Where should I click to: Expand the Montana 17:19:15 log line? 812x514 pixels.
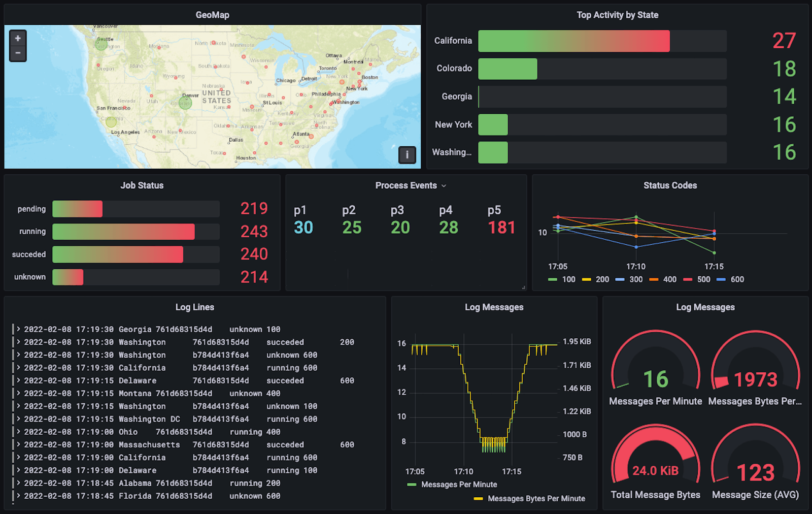click(x=19, y=393)
